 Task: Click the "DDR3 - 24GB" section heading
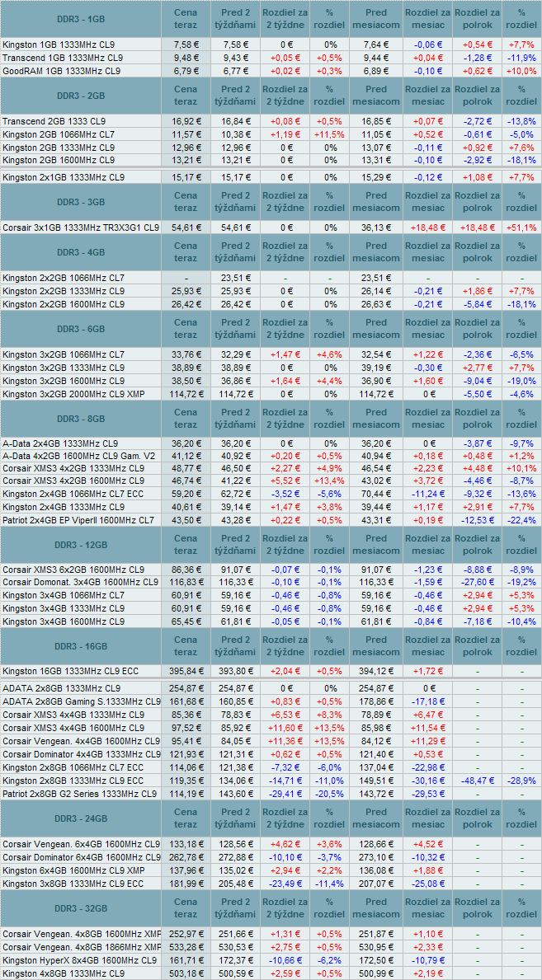coord(81,818)
